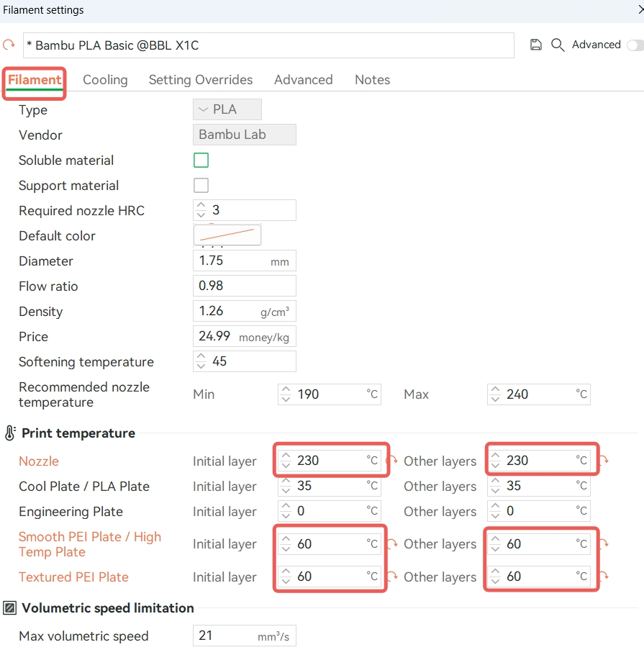644x655 pixels.
Task: Open the settings search magnifier
Action: (x=558, y=45)
